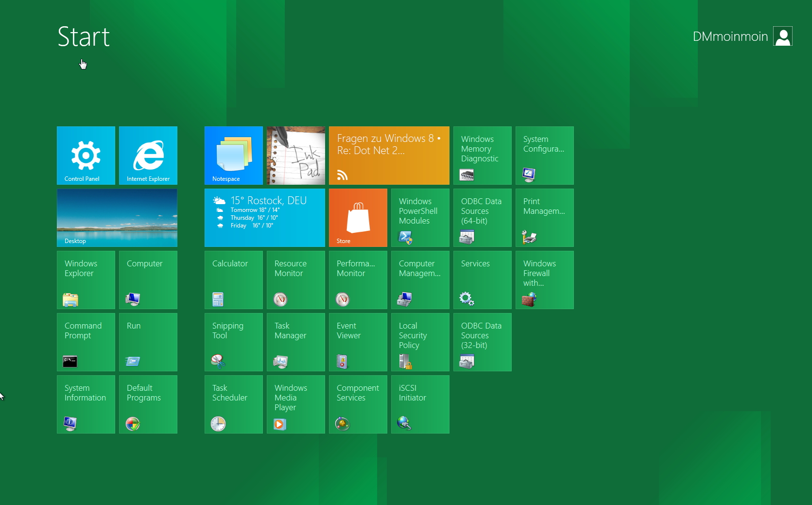Open the Store tile
Image resolution: width=812 pixels, height=505 pixels.
point(358,218)
